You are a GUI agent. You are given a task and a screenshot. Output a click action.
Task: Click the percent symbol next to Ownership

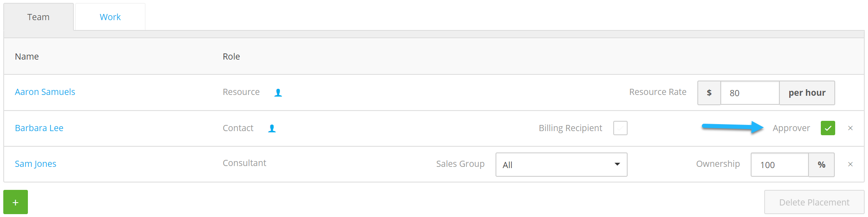click(822, 165)
